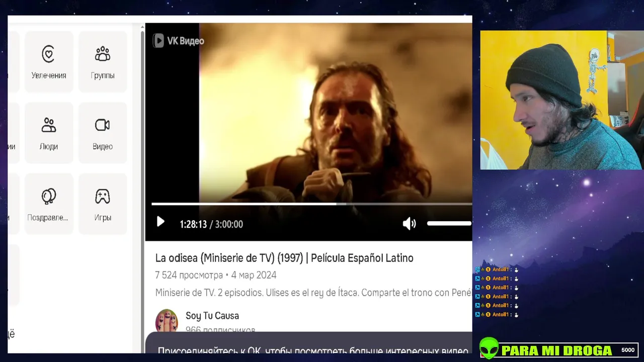Click the video title La odisea (Miniserie de TV)
This screenshot has width=644, height=362.
coord(284,258)
